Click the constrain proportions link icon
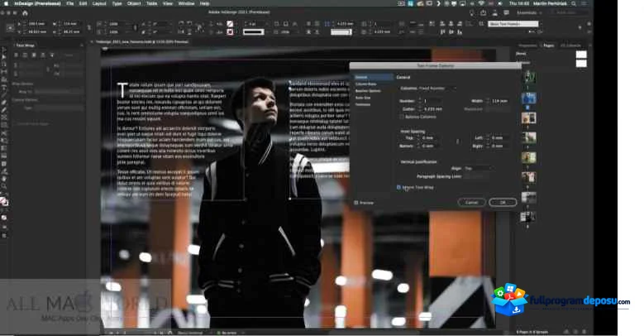 pos(88,27)
